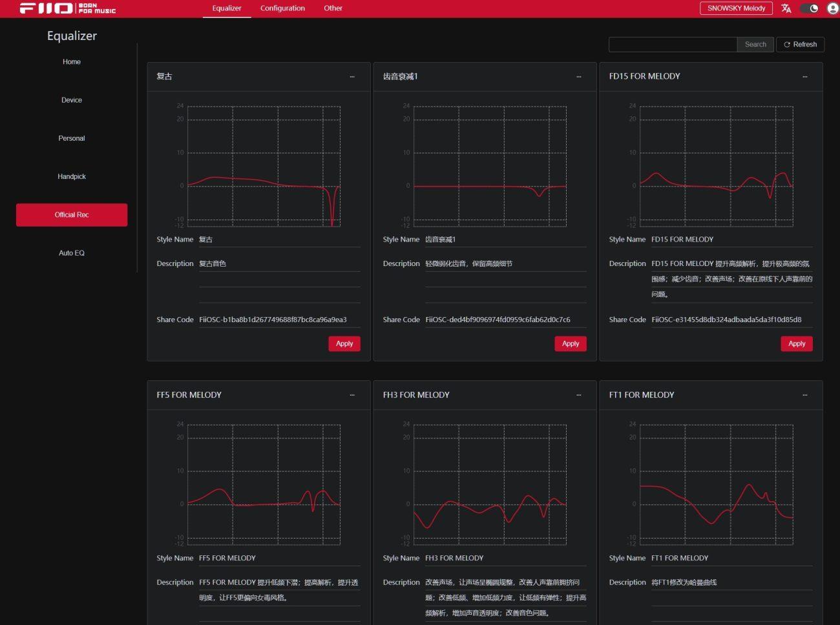Switch to the Configuration tab
Image resolution: width=840 pixels, height=625 pixels.
(x=282, y=8)
